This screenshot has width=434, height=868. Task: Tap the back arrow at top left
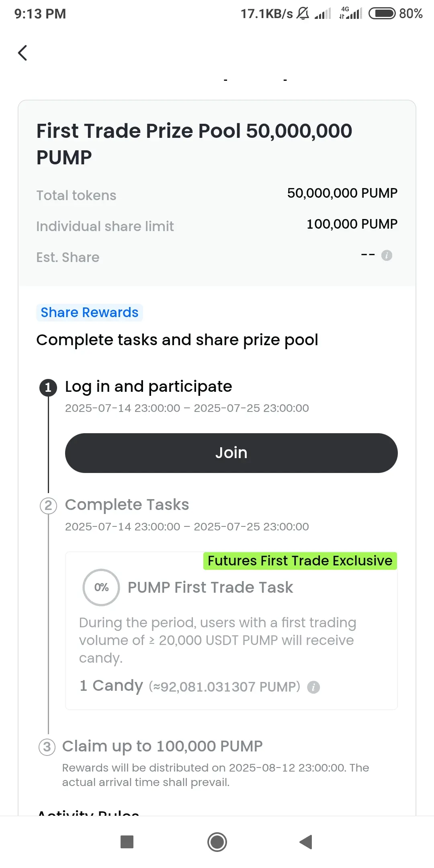pos(23,53)
